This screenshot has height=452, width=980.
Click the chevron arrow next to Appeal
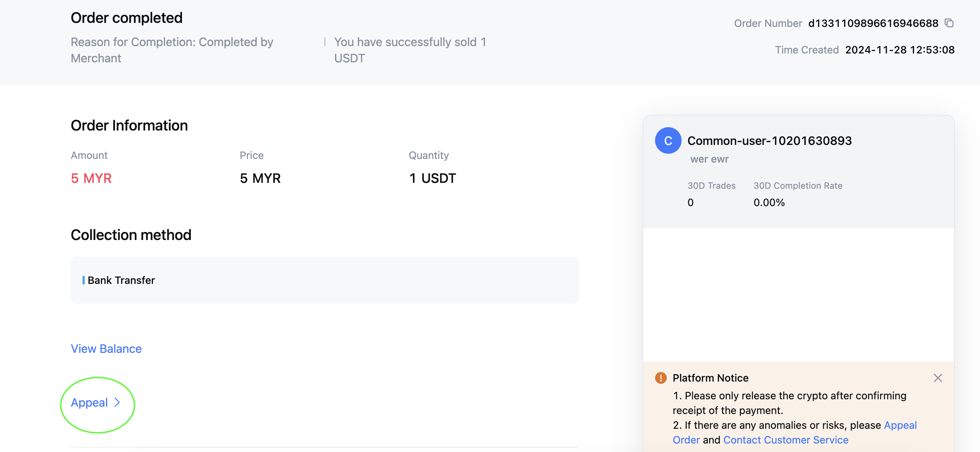coord(117,403)
